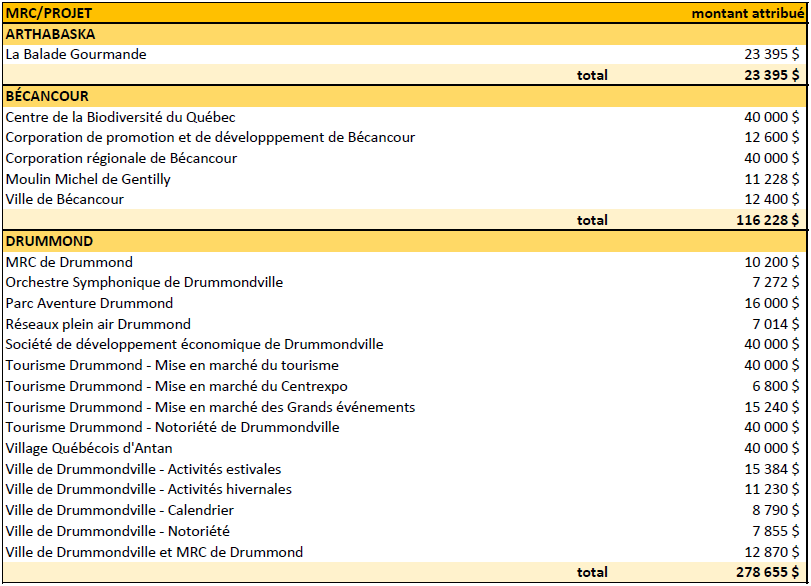The width and height of the screenshot is (811, 586).
Task: Select the amount 12 400 $
Action: coord(772,200)
